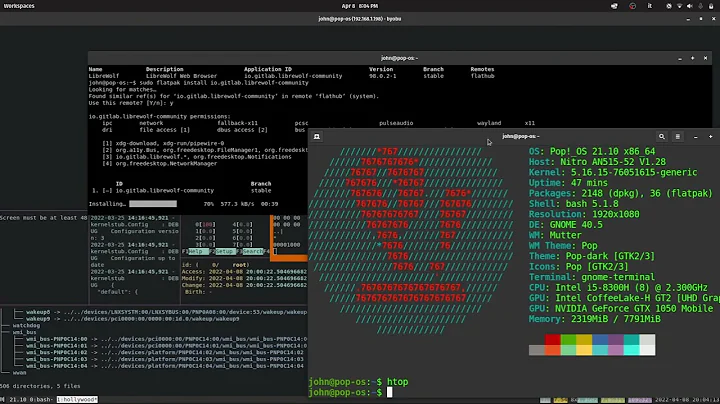Click 'OS: Pop!_OS 21.10 x86_64' line
The width and height of the screenshot is (720, 404).
point(592,152)
